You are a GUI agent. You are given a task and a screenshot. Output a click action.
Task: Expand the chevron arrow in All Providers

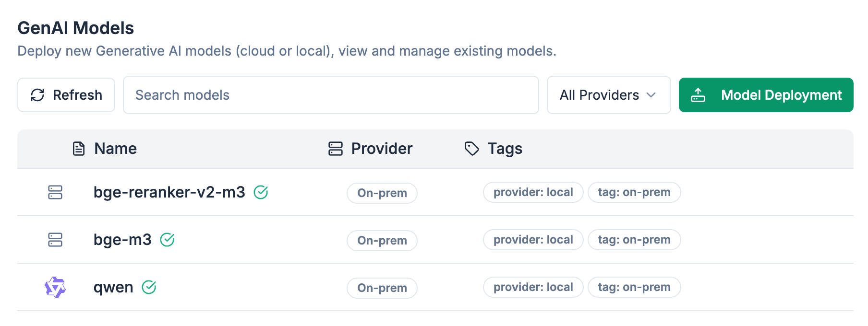[651, 95]
